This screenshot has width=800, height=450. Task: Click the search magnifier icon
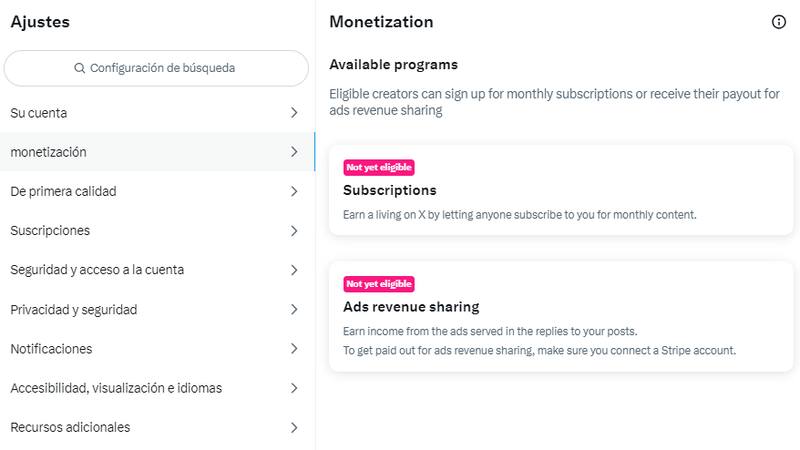[80, 69]
